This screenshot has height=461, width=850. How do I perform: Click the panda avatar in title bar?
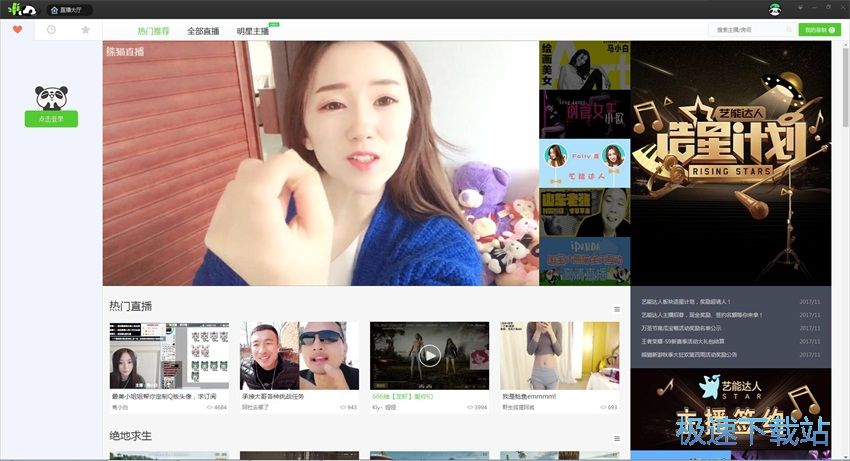(775, 9)
